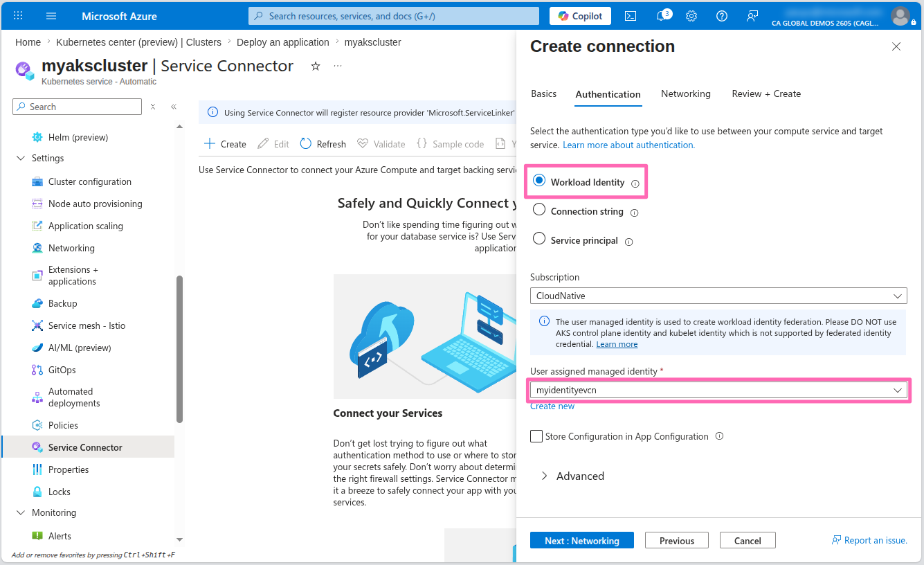Open Learn more about authentication link
The image size is (924, 565).
628,145
